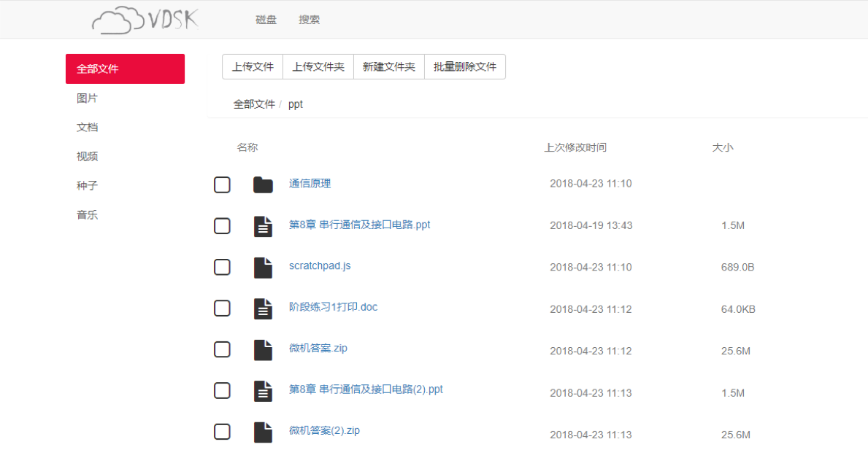Click modified time of 微机答案(2).zip

click(591, 435)
